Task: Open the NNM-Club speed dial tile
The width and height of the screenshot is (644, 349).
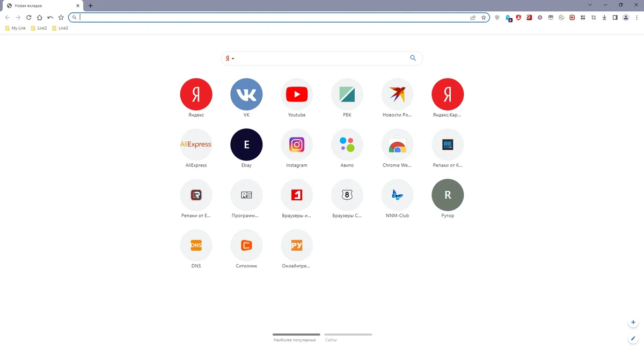Action: pos(397,195)
